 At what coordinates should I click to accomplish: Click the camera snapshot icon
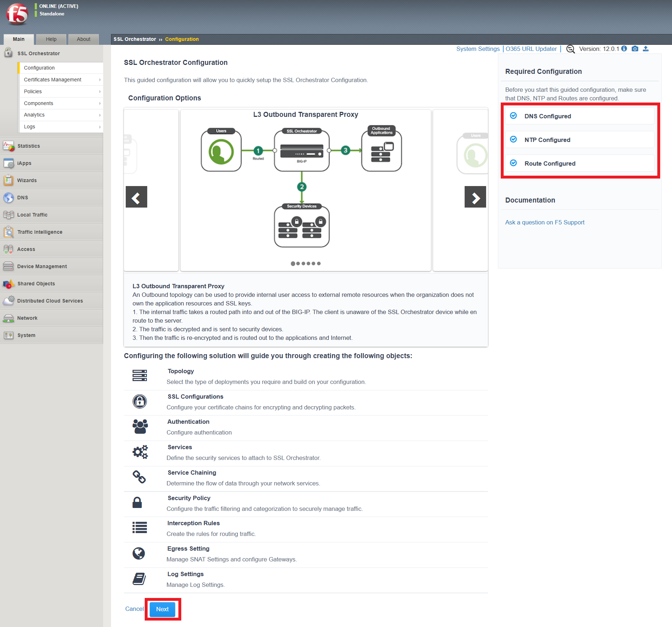[x=635, y=49]
